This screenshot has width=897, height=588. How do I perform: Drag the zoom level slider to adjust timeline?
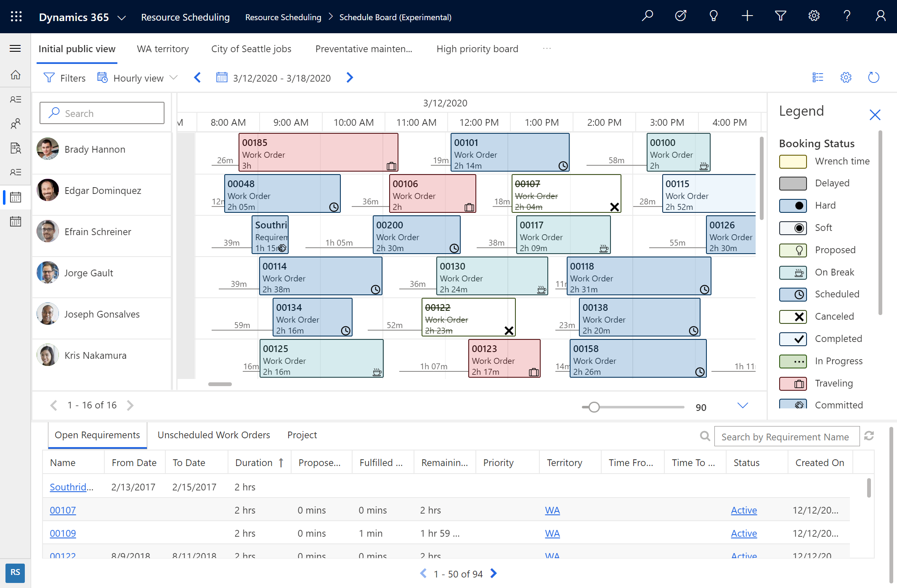[592, 405]
